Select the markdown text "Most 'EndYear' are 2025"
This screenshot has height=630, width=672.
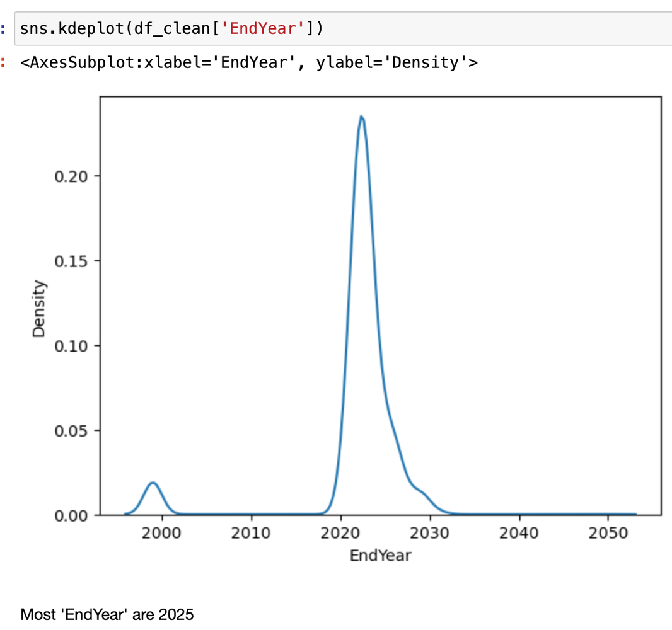click(107, 614)
